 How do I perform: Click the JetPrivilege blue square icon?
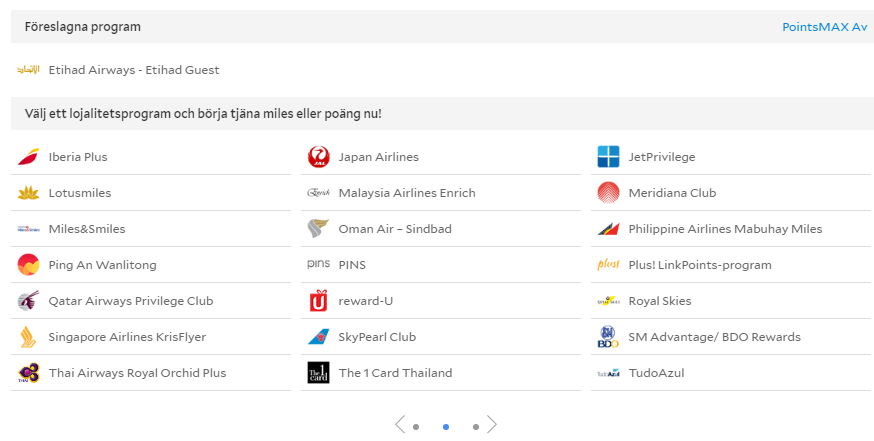(x=608, y=157)
